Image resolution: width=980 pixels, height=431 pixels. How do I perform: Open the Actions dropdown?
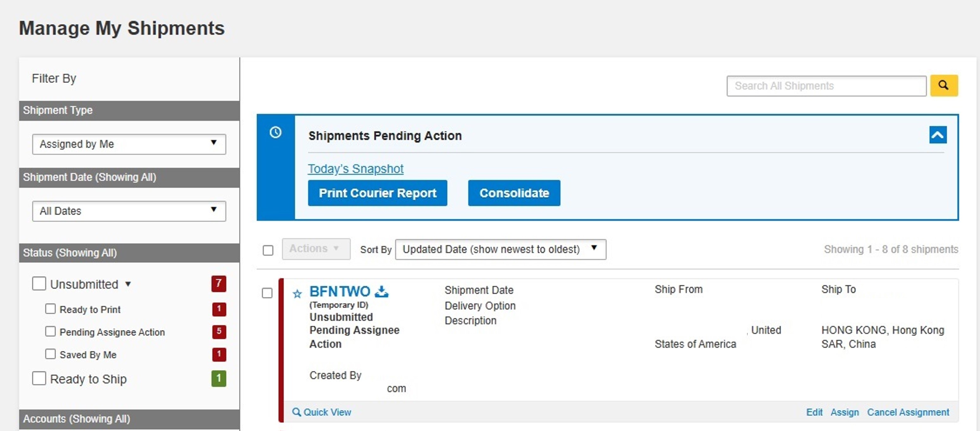(316, 249)
